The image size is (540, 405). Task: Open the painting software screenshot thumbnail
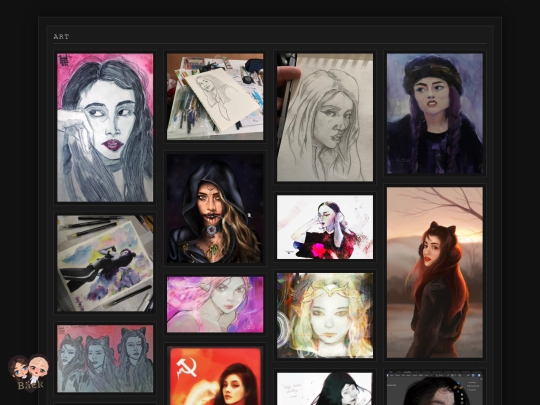435,388
